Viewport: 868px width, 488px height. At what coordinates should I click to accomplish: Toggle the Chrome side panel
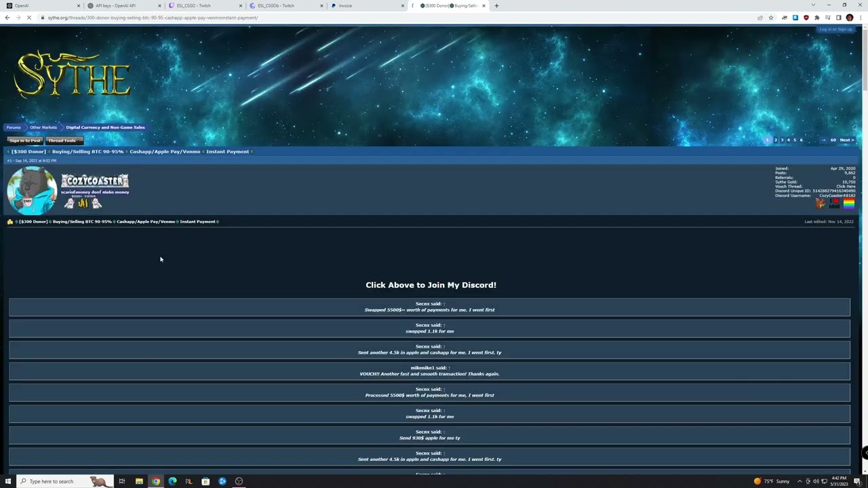tap(838, 18)
